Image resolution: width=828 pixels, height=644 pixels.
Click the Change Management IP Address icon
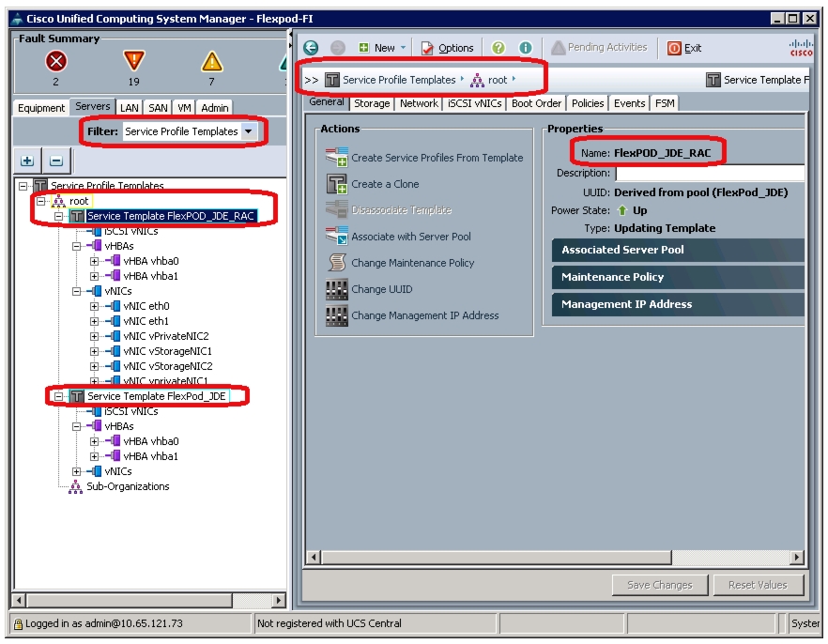336,315
